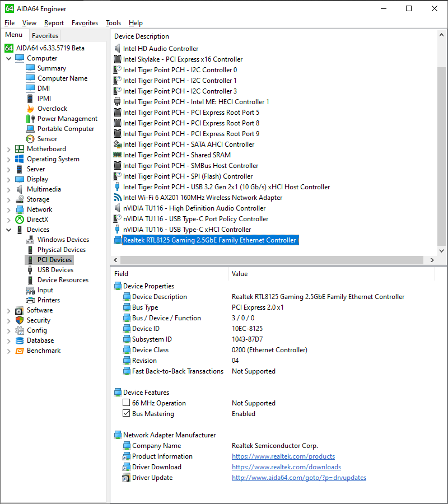
Task: Click the AIDA64 v6.33.5719 Beta root icon
Action: click(8, 48)
